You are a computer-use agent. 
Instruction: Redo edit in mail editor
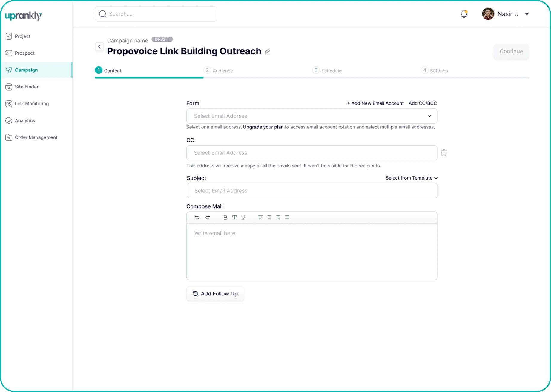(208, 217)
